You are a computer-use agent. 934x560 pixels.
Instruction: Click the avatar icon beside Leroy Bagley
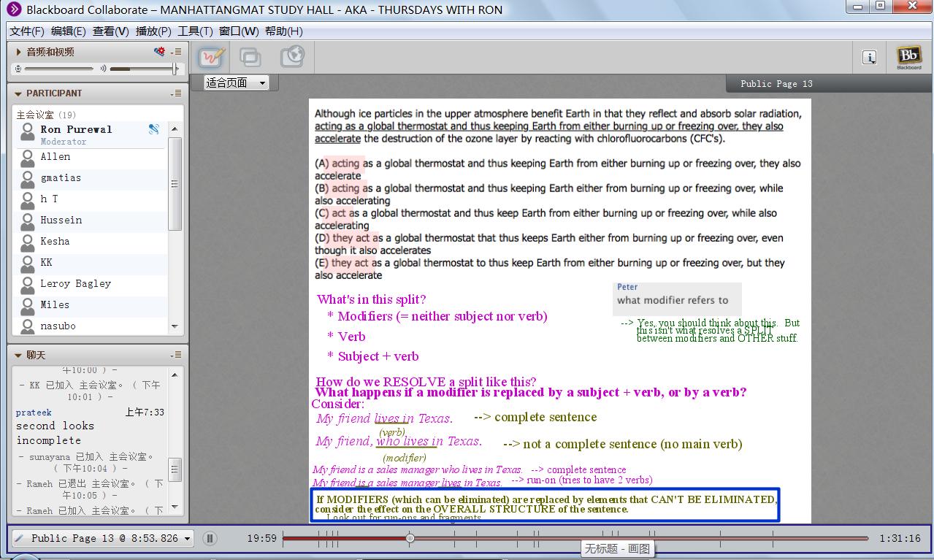click(x=28, y=285)
